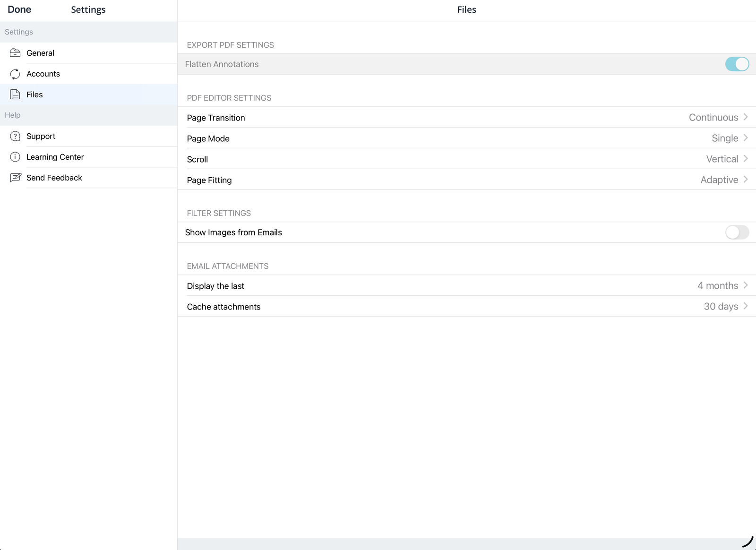Click the curved corner handle at bottom right

tap(748, 542)
